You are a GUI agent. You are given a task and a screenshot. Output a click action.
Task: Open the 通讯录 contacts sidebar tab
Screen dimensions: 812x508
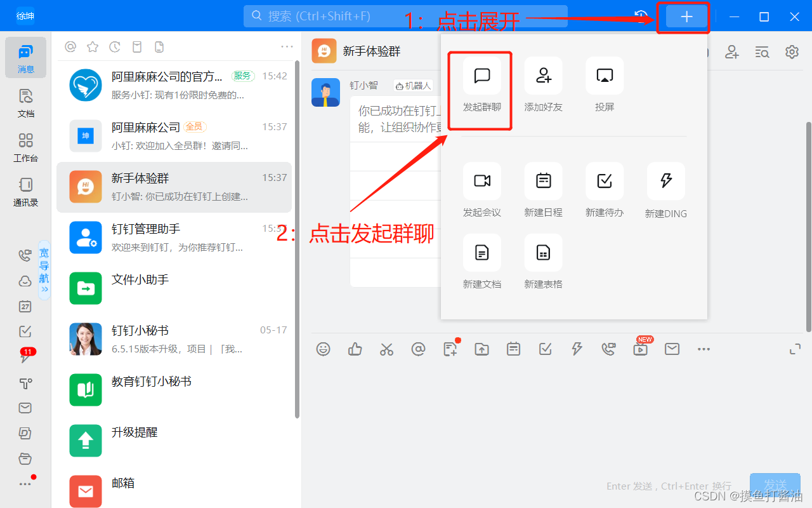(25, 192)
